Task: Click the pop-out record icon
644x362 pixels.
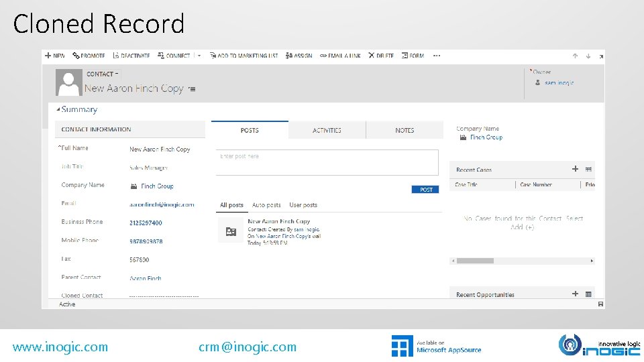Action: point(601,56)
